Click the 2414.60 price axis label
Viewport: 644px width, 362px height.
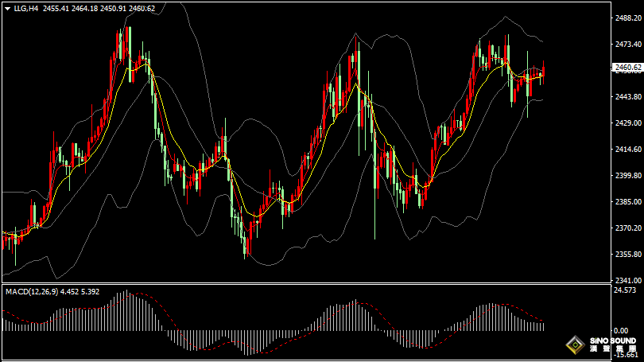coord(627,150)
